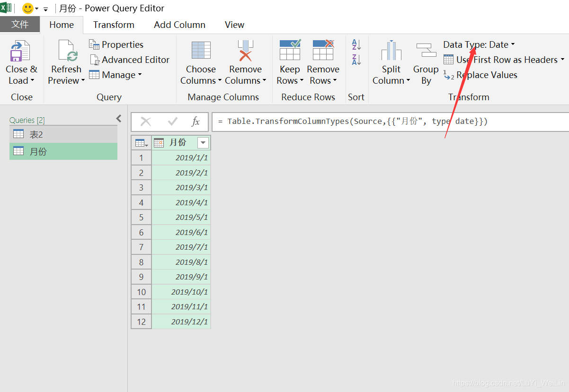This screenshot has height=392, width=569.
Task: Confirm the formula with checkmark
Action: tap(172, 122)
